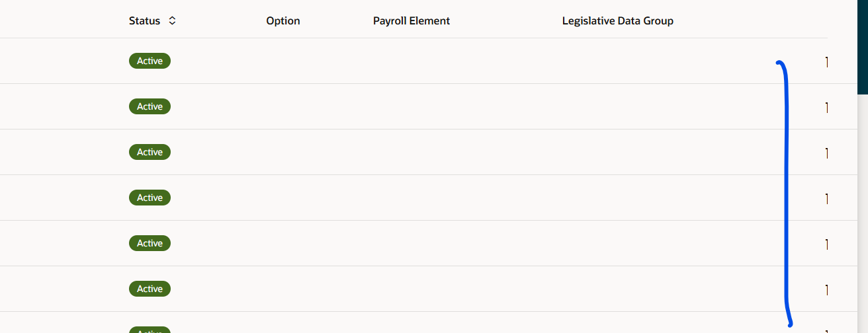Click the Active badge in the second row
This screenshot has height=333, width=868.
[x=150, y=106]
